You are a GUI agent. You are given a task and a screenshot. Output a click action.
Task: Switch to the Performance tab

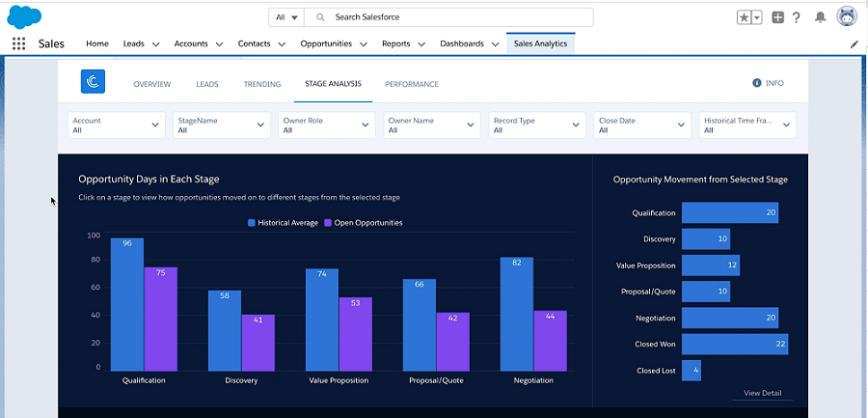(412, 84)
